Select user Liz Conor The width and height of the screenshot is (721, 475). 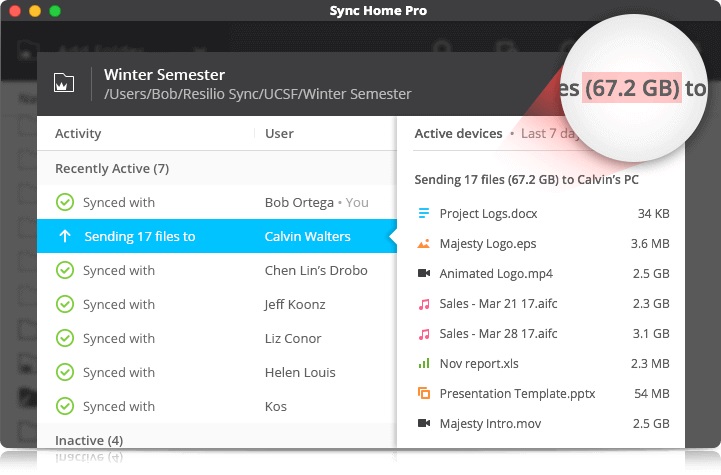[293, 338]
